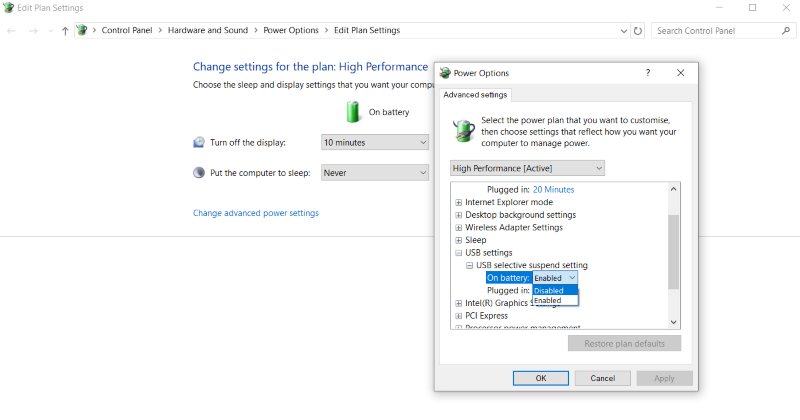
Task: Select USB settings tree label
Action: [x=489, y=253]
